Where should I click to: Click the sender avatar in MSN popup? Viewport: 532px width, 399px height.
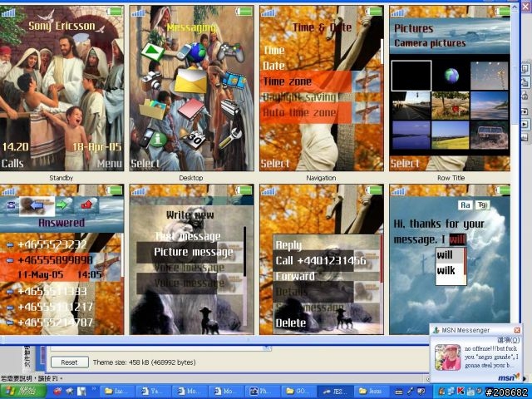pos(447,357)
